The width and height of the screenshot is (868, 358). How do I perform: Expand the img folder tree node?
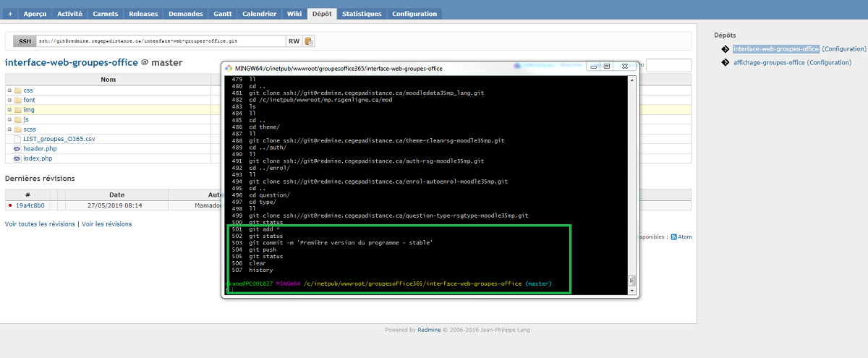click(x=9, y=110)
